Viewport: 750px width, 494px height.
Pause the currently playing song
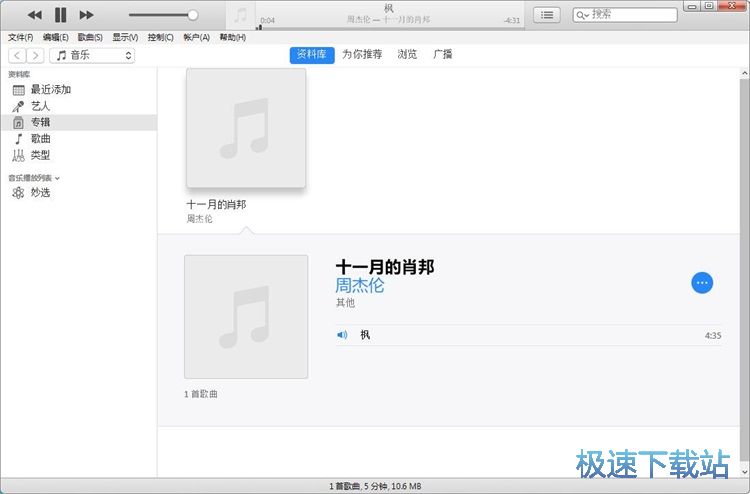coord(60,15)
